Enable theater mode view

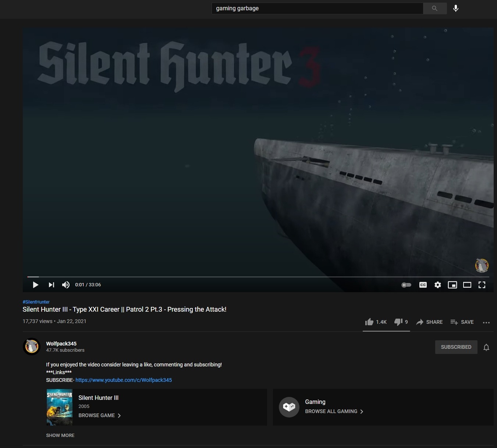click(467, 285)
